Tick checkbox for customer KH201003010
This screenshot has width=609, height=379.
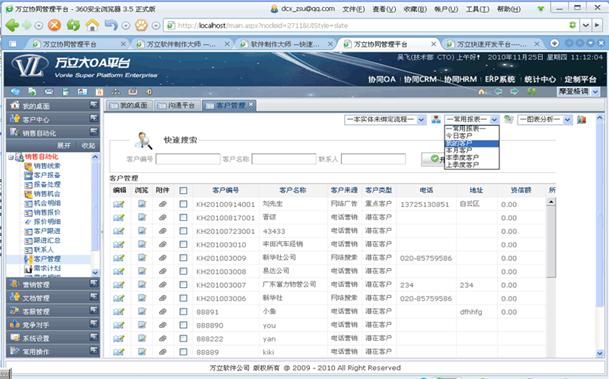183,245
